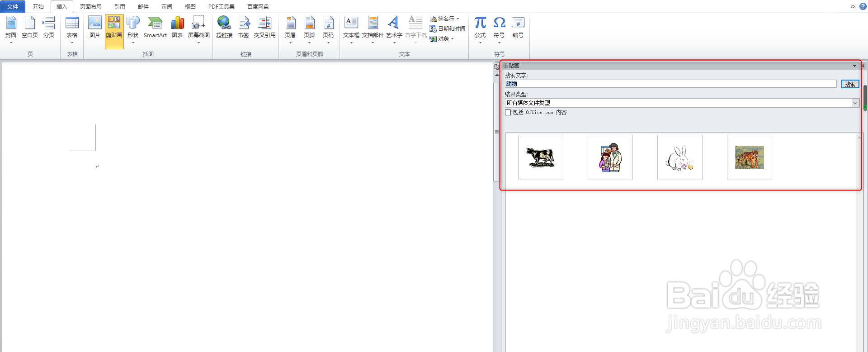The image size is (868, 352).
Task: Insert a chart (图表)
Action: click(177, 27)
